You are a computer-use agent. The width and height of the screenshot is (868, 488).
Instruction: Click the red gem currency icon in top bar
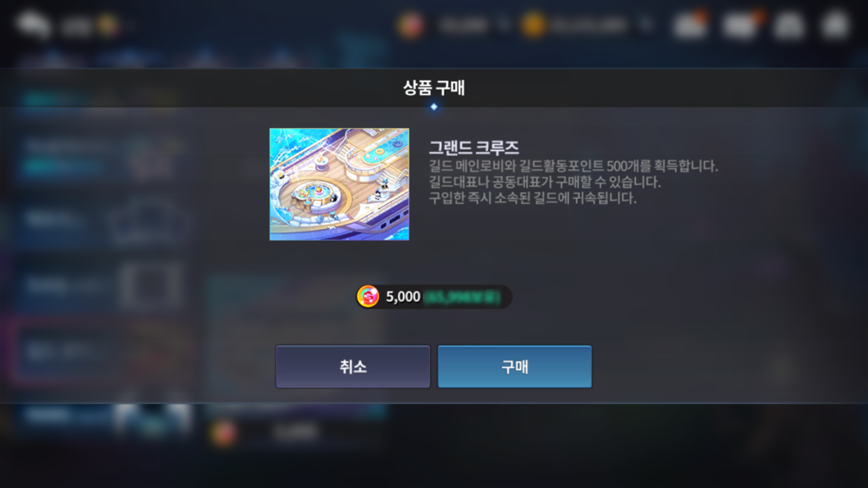pyautogui.click(x=411, y=26)
